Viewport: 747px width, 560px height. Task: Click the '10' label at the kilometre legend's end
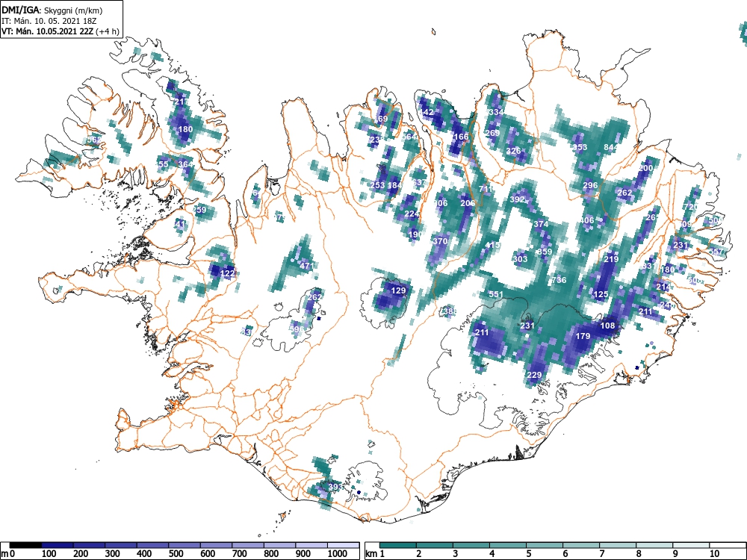tap(713, 554)
